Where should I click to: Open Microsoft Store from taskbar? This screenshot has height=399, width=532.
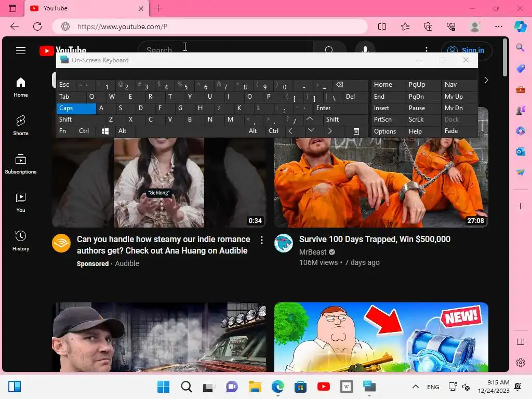pos(300,387)
